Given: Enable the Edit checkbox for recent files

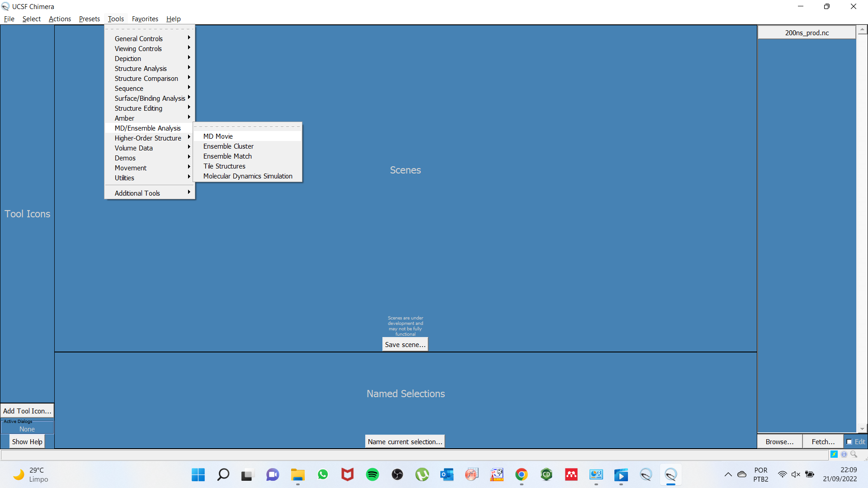Looking at the screenshot, I should point(849,442).
